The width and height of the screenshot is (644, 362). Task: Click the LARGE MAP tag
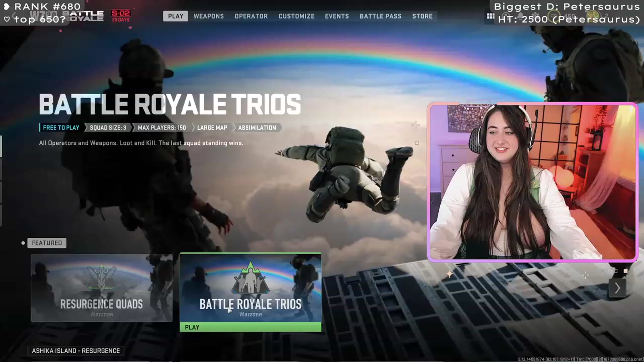click(212, 128)
